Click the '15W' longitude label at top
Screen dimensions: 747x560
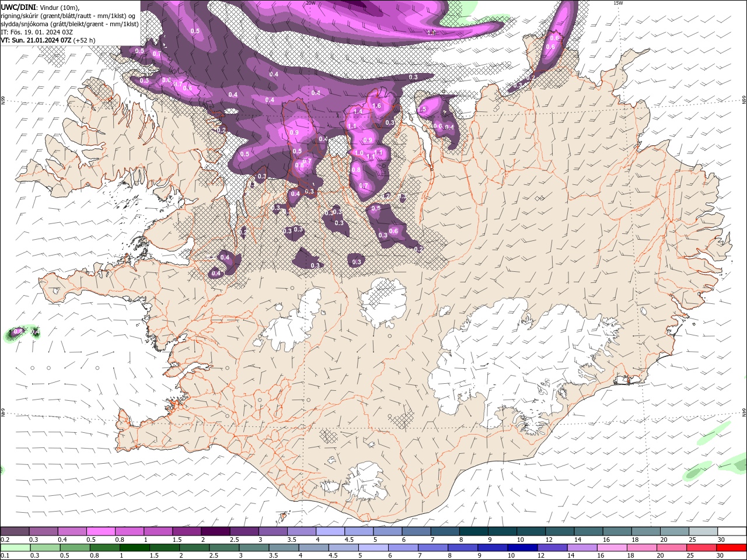[x=618, y=3]
